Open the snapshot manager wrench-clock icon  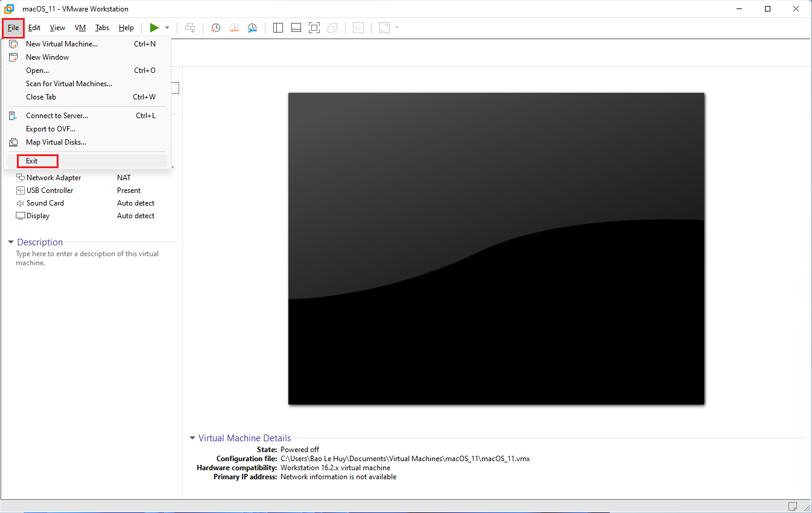pos(252,28)
